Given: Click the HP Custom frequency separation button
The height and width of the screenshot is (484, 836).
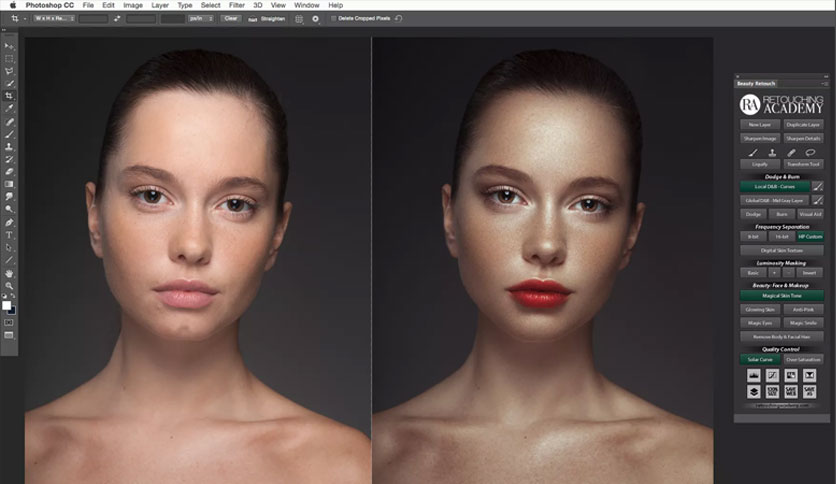Looking at the screenshot, I should pyautogui.click(x=810, y=236).
